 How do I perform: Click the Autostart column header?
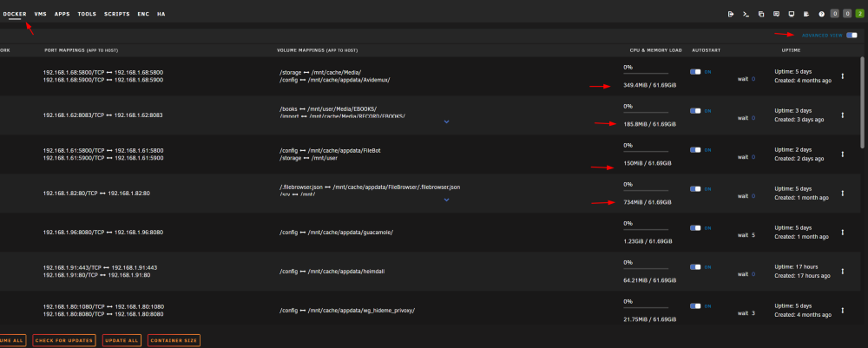pyautogui.click(x=707, y=50)
